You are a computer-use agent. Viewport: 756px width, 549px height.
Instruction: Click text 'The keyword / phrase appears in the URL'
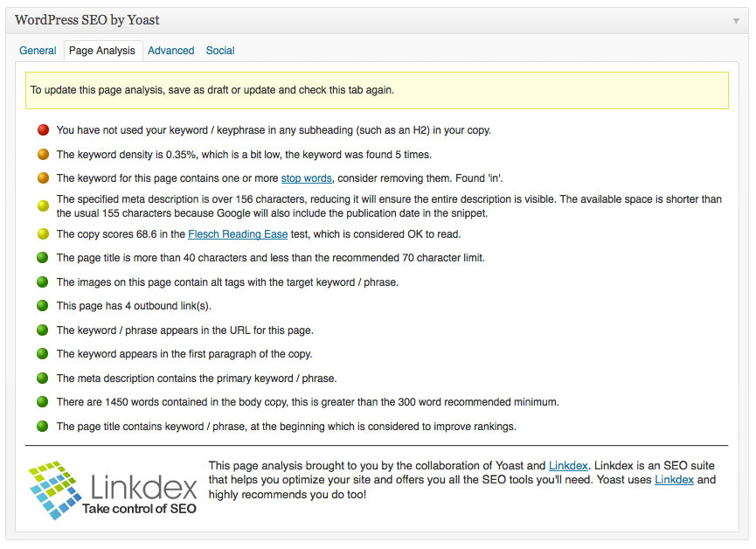pyautogui.click(x=153, y=330)
